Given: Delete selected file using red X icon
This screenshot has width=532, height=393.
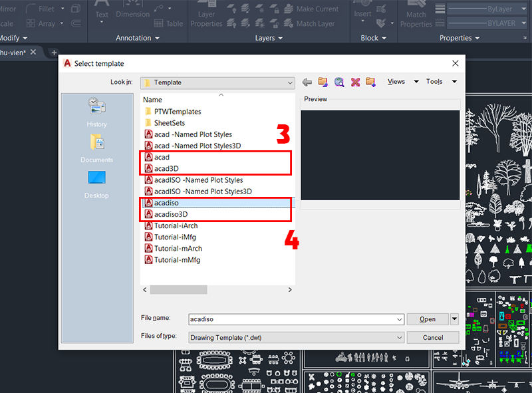Looking at the screenshot, I should point(355,82).
